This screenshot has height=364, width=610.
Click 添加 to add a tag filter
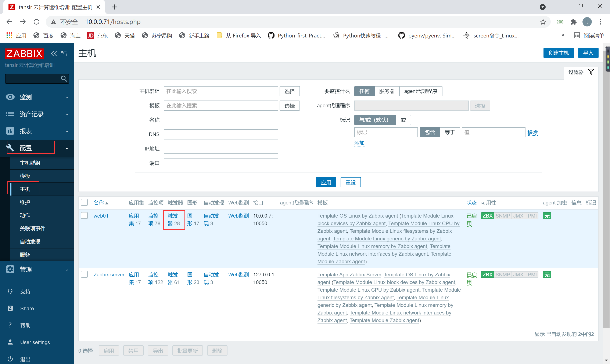pos(359,143)
